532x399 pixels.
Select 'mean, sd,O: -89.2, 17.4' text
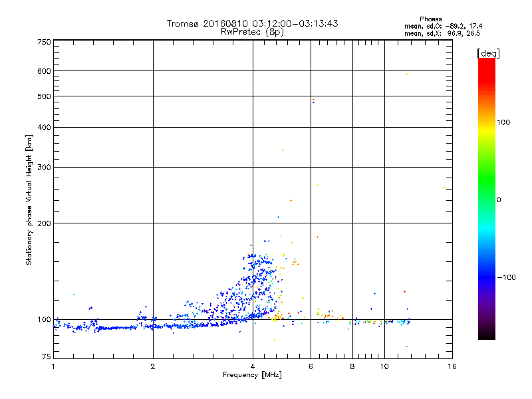443,26
